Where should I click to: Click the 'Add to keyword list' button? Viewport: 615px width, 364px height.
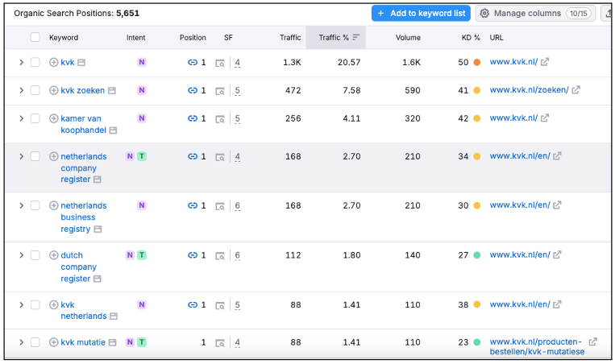click(x=420, y=14)
